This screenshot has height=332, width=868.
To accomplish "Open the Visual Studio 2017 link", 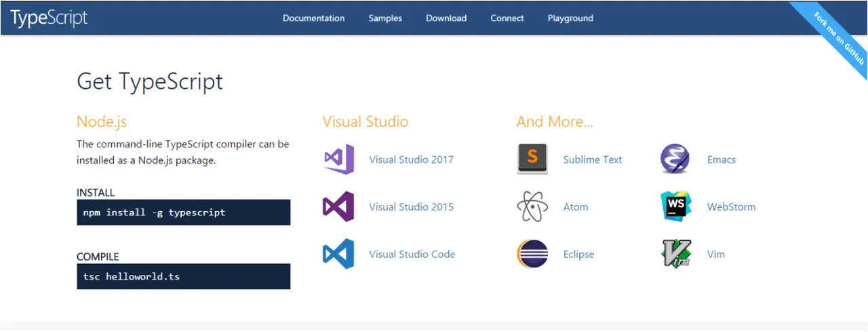I will (411, 160).
